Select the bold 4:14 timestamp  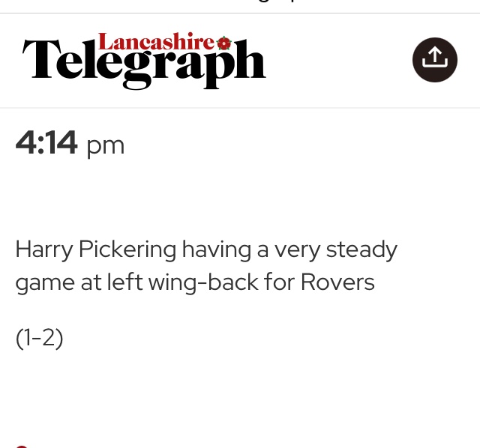(46, 143)
